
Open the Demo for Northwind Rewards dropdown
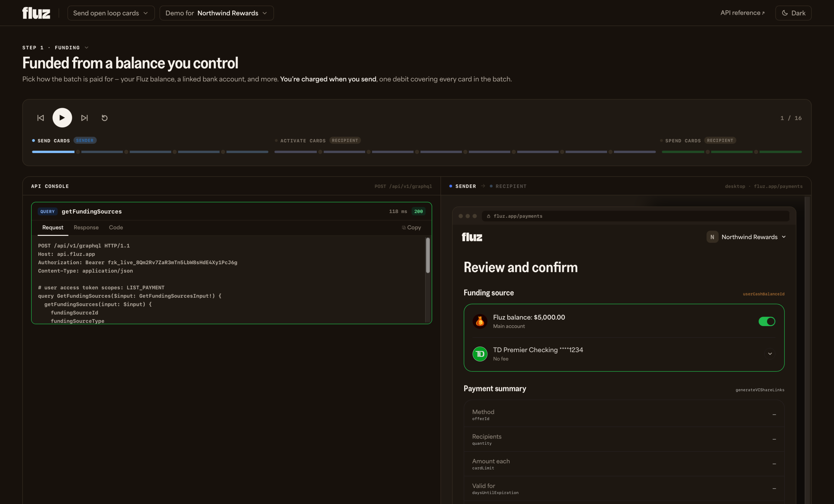(217, 13)
